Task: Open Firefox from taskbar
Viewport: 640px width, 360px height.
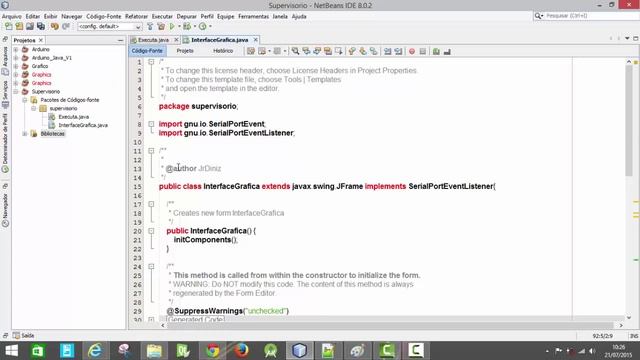Action: (241, 351)
